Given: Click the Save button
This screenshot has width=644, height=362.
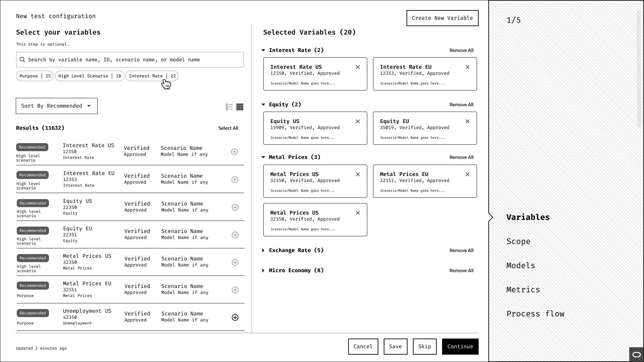Looking at the screenshot, I should [395, 347].
